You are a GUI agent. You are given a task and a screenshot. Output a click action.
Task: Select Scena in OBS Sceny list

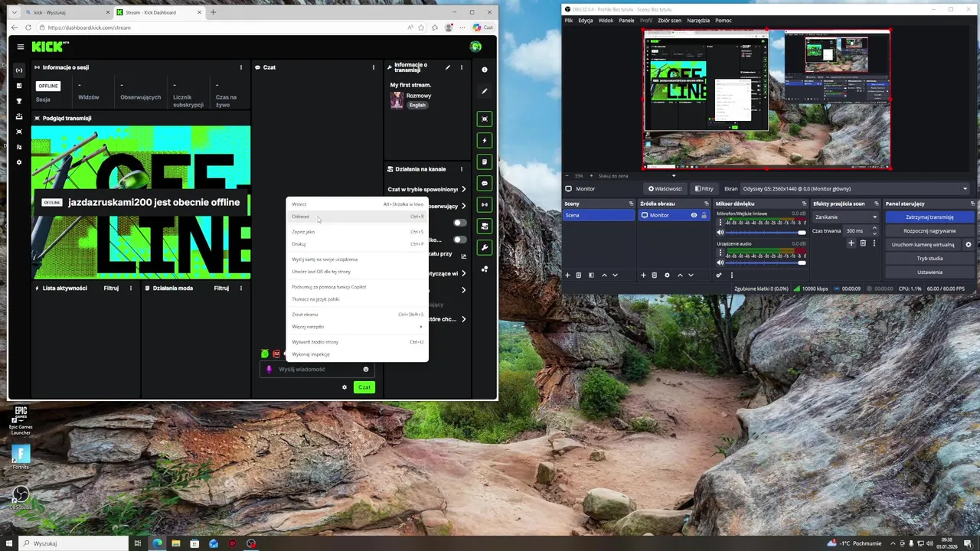pos(598,215)
